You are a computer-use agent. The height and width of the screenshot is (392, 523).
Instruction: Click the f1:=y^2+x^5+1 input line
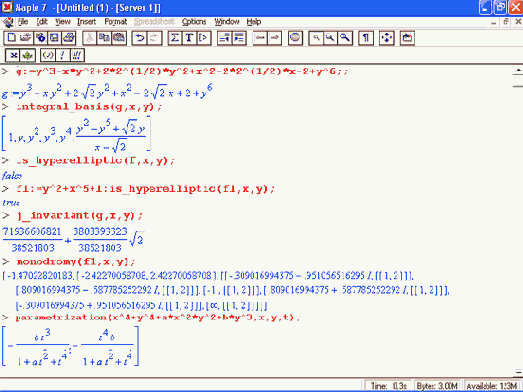click(145, 189)
